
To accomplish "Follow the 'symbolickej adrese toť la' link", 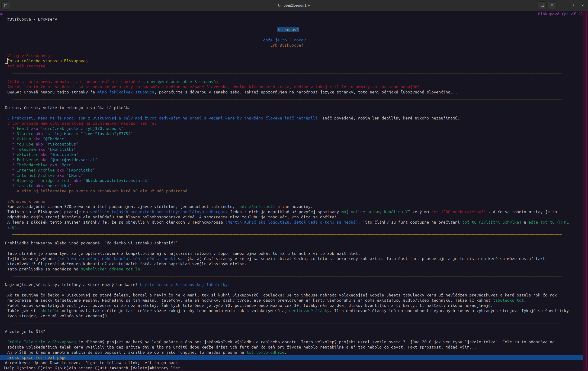I will [110, 269].
